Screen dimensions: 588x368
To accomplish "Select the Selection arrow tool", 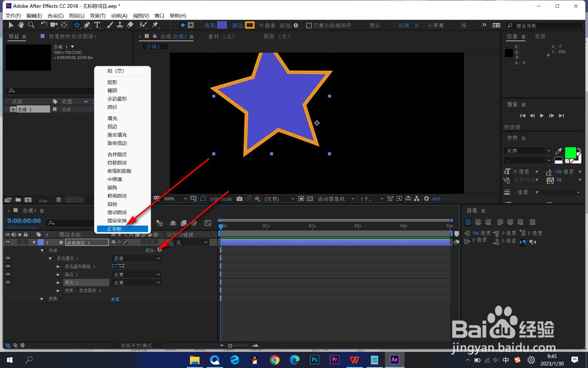I will point(11,25).
